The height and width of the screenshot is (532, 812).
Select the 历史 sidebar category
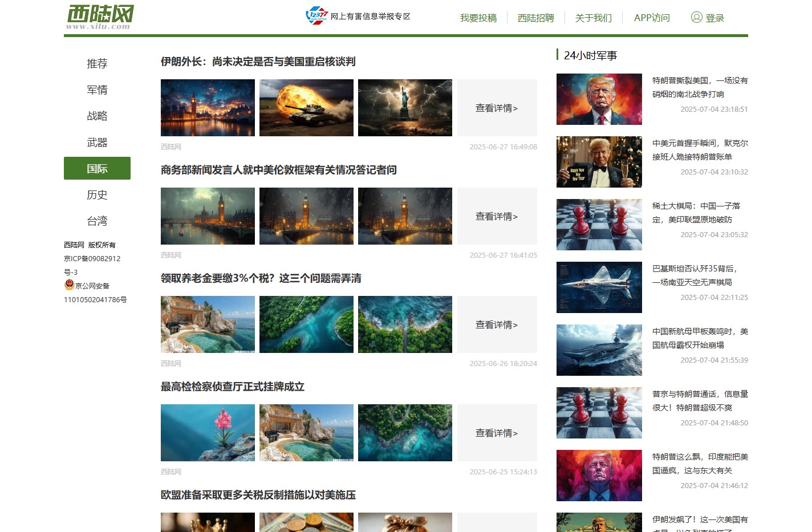(97, 194)
